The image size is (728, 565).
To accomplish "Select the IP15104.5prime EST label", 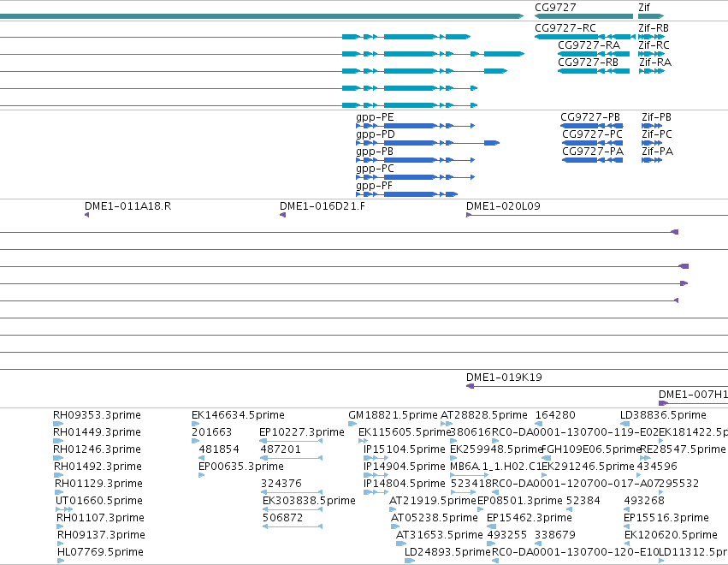I will (405, 449).
